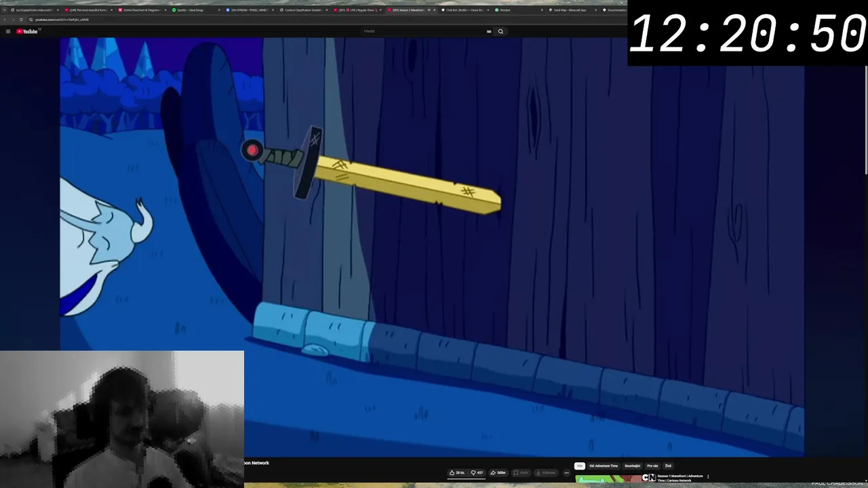Click the greyed-out download button
Image resolution: width=868 pixels, height=488 pixels.
(x=546, y=472)
